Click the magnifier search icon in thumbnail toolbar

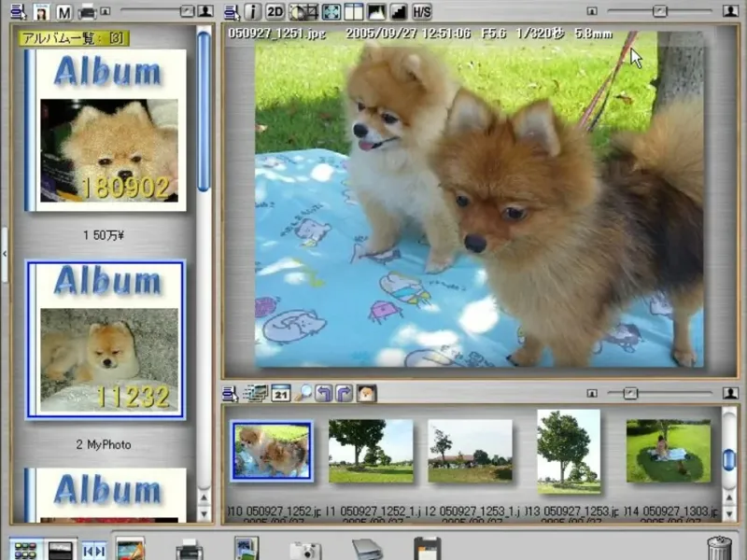(x=303, y=394)
